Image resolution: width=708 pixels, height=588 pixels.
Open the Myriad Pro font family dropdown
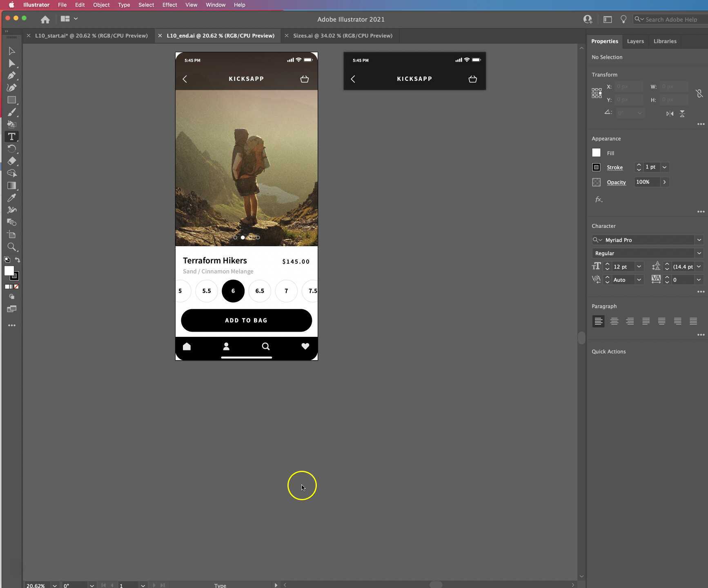(699, 240)
